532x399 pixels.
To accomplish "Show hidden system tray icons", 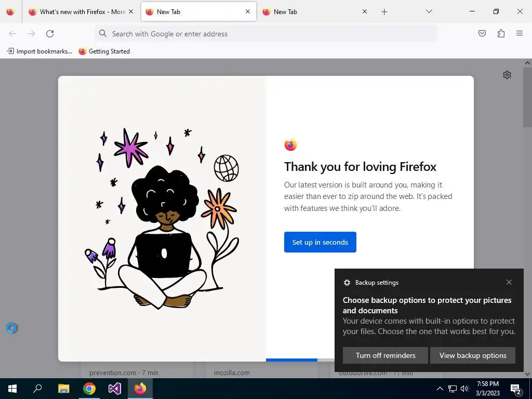I will pyautogui.click(x=440, y=389).
